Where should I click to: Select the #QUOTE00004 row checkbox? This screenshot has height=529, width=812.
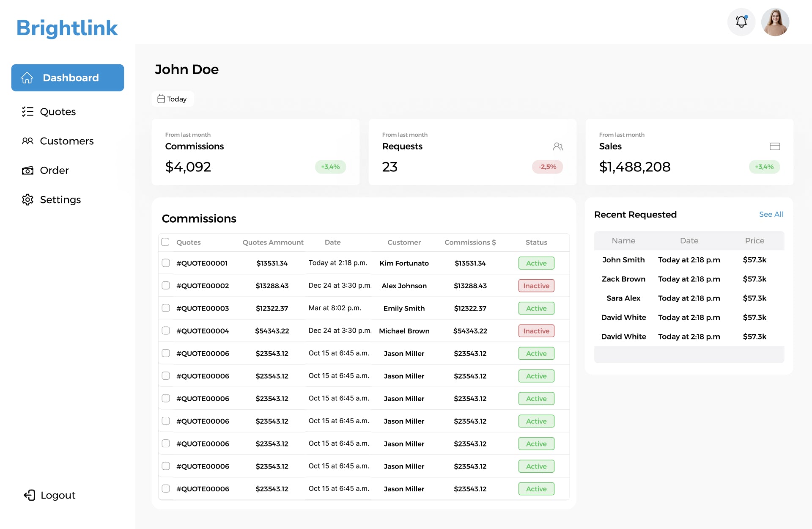[166, 331]
